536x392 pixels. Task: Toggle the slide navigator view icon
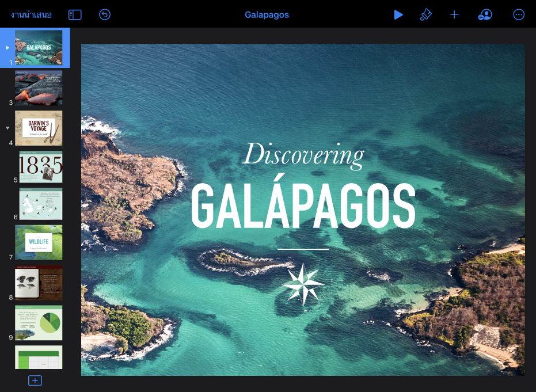(75, 15)
